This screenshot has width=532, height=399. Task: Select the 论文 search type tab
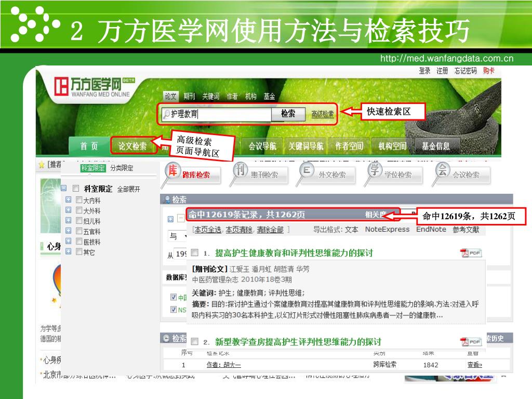click(x=170, y=96)
